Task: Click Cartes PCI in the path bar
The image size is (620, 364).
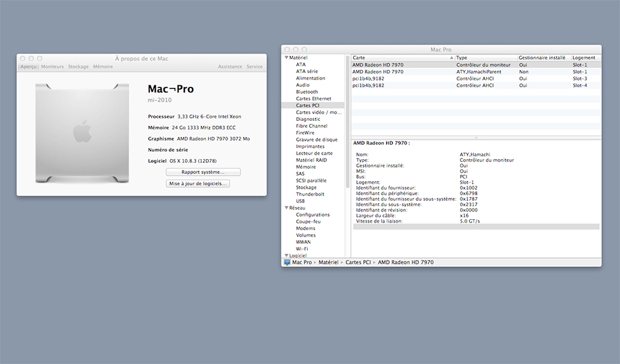Action: click(358, 262)
